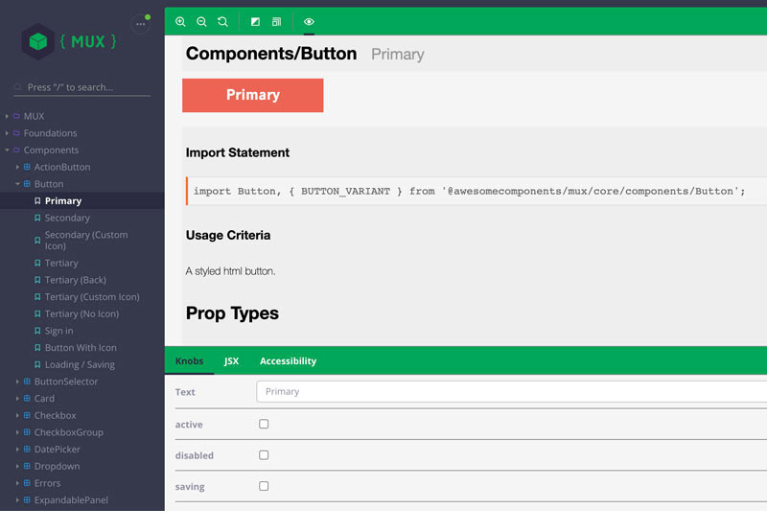This screenshot has height=532, width=767.
Task: Switch to the Knobs tab
Action: tap(189, 360)
